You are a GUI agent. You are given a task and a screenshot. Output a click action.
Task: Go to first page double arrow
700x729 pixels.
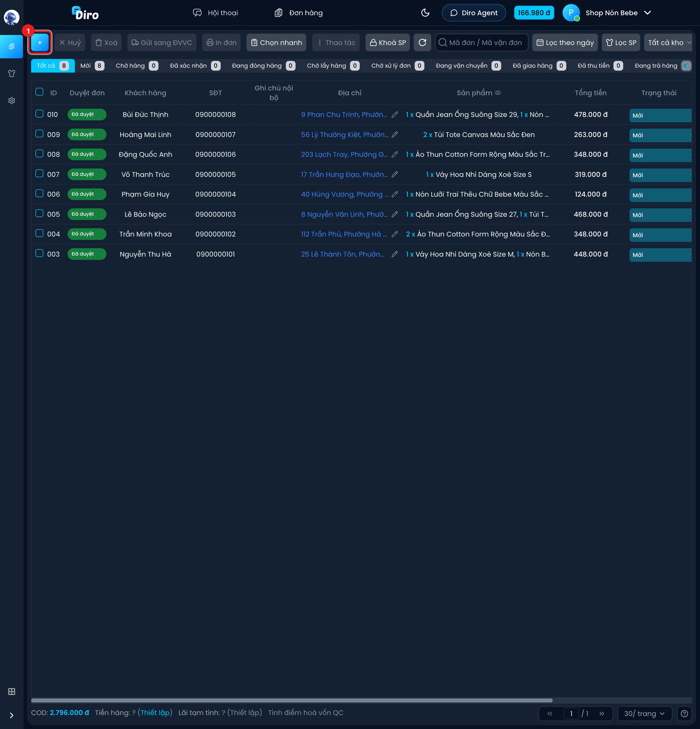(550, 713)
